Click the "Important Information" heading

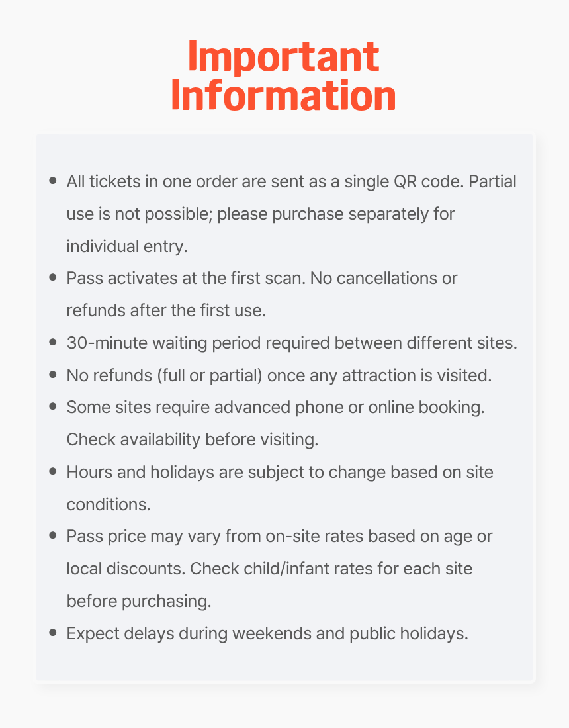(x=284, y=76)
